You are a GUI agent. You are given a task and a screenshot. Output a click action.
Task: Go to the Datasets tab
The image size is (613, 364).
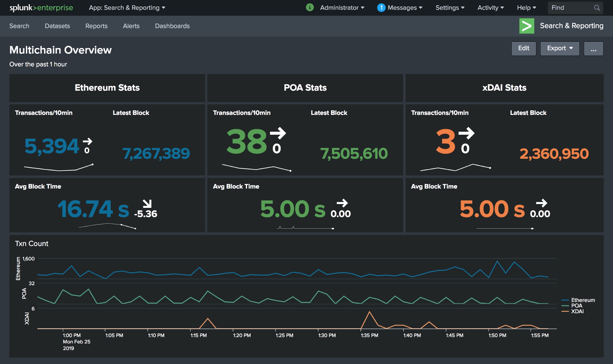tap(57, 26)
